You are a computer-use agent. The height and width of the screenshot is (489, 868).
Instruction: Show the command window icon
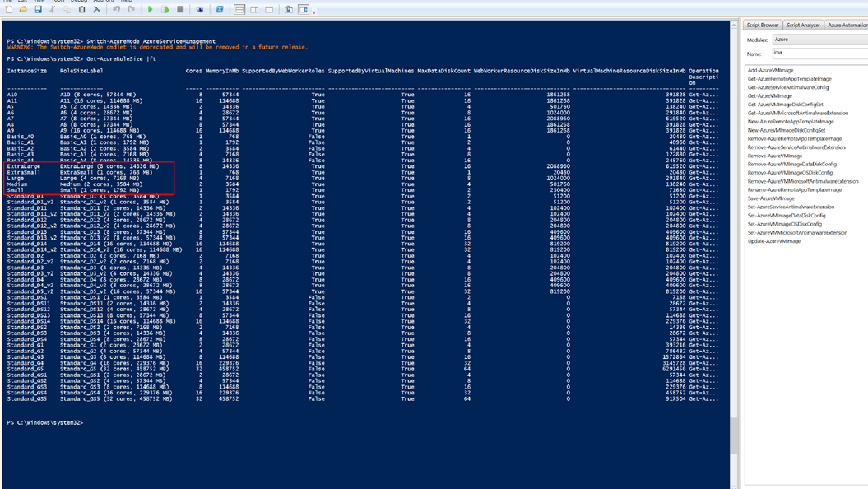289,9
